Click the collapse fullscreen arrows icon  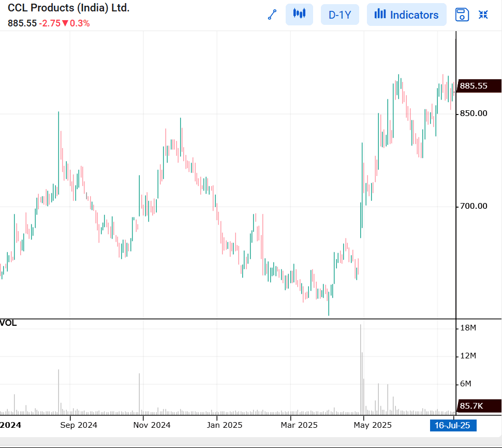click(483, 15)
